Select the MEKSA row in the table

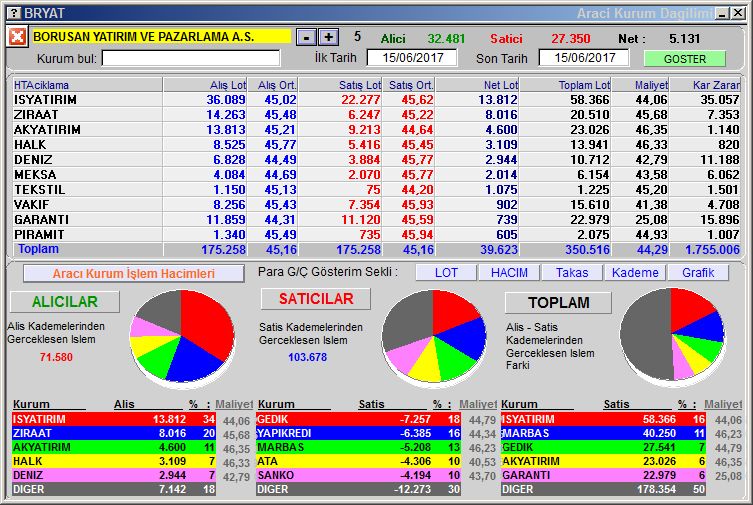coord(376,175)
